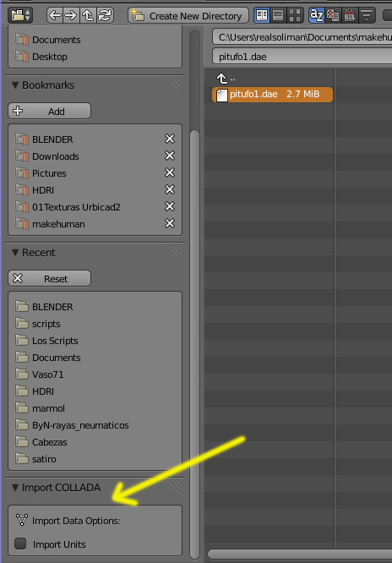Remove the makehuman bookmark
The height and width of the screenshot is (563, 392).
point(170,223)
